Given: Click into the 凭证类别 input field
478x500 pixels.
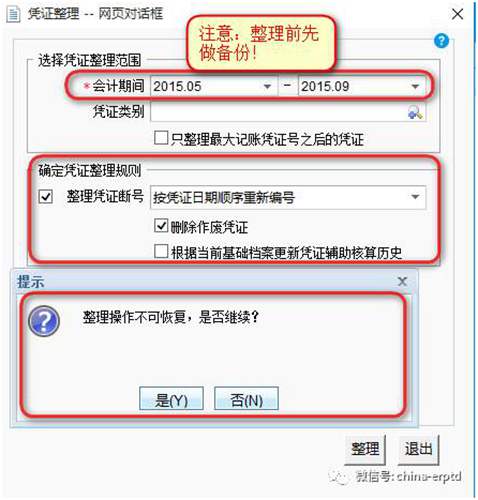Looking at the screenshot, I should tap(278, 112).
